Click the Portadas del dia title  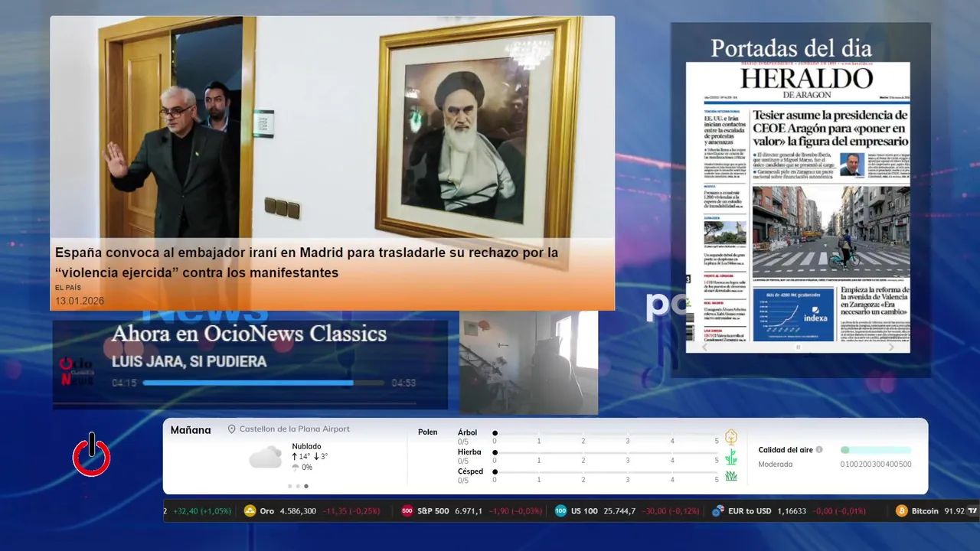coord(791,47)
